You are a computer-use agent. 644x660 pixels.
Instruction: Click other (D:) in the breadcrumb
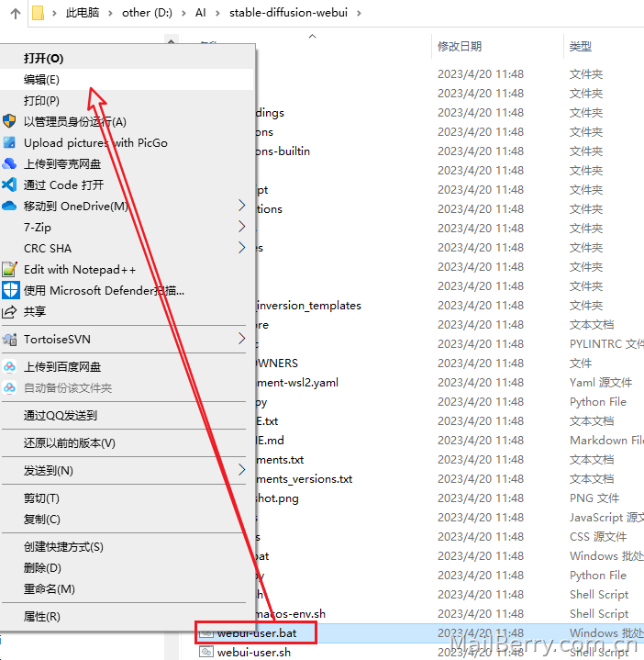click(147, 13)
